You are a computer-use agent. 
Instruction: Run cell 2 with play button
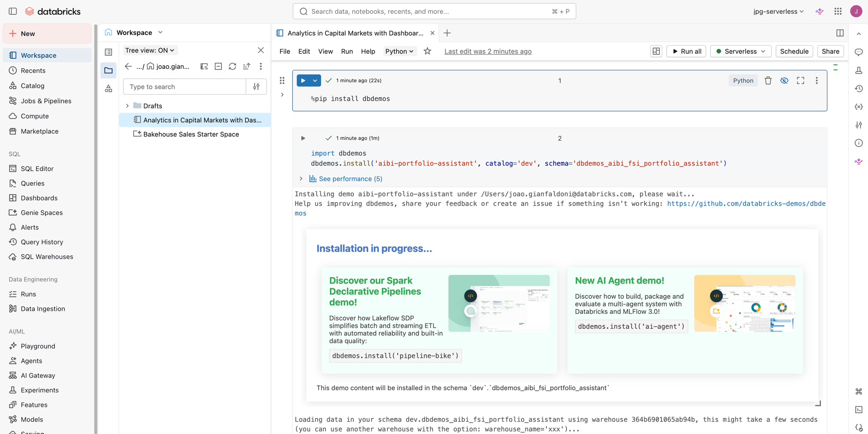pyautogui.click(x=303, y=138)
